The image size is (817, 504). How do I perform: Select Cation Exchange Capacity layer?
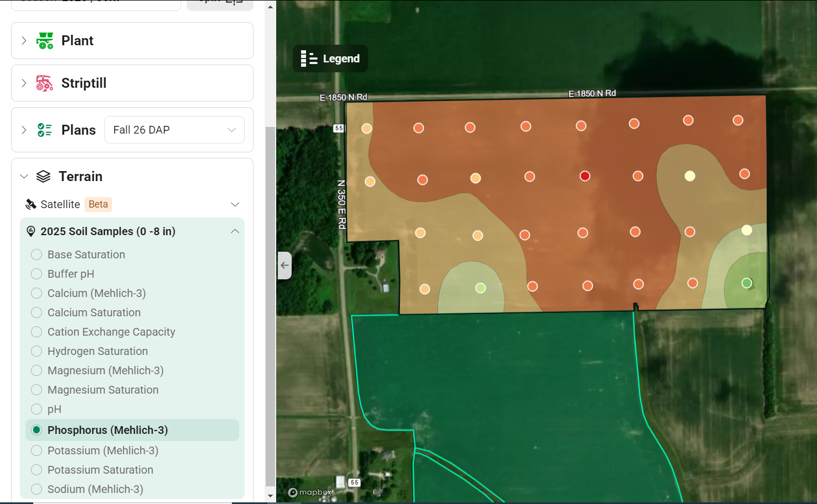(36, 332)
